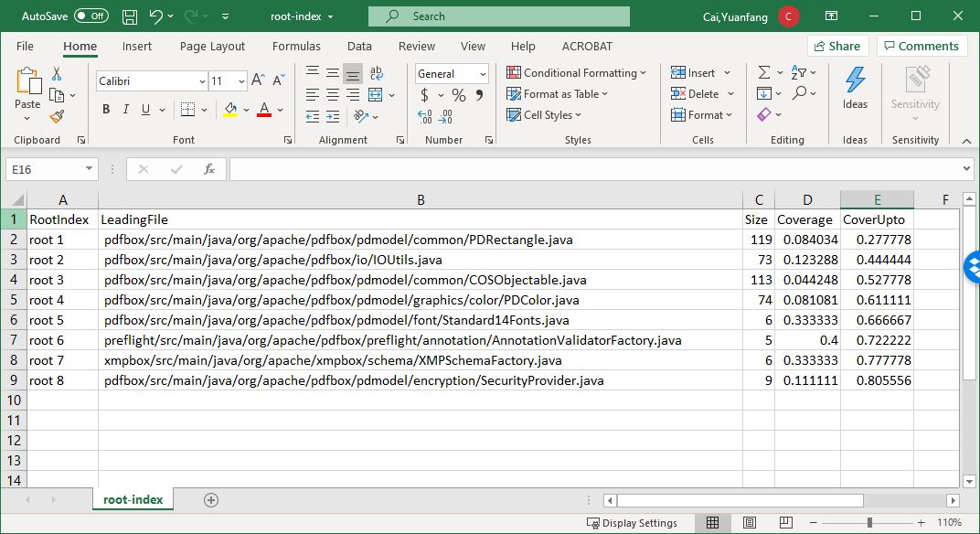Apply Comma Style number format

point(479,95)
